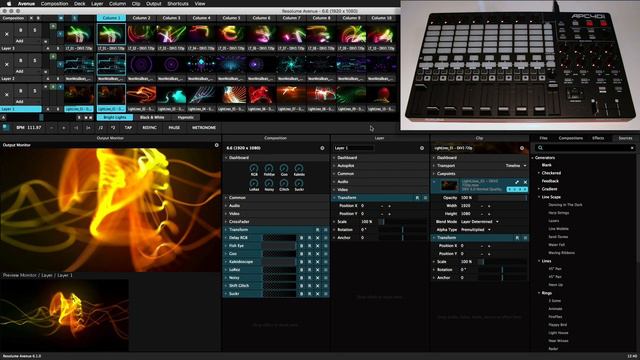Click the TAP tempo button
Viewport: 640px width, 360px height.
point(128,128)
